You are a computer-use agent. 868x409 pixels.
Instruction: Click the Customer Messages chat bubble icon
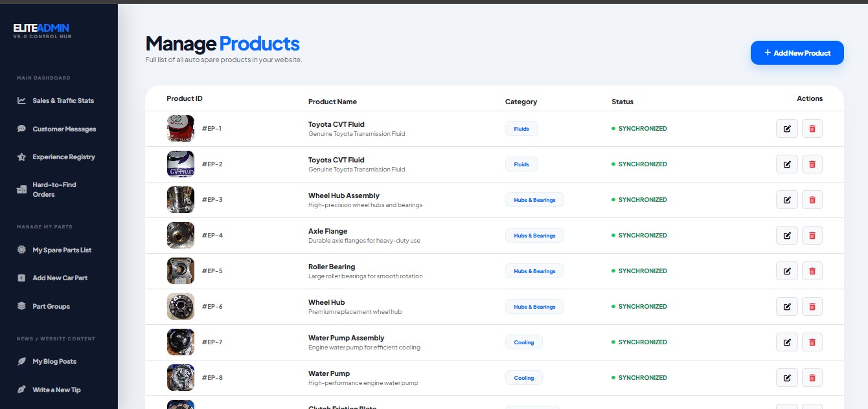pos(21,129)
